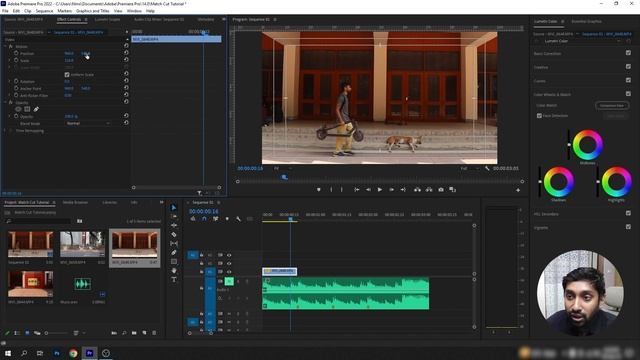Select the Slip tool

174,243
